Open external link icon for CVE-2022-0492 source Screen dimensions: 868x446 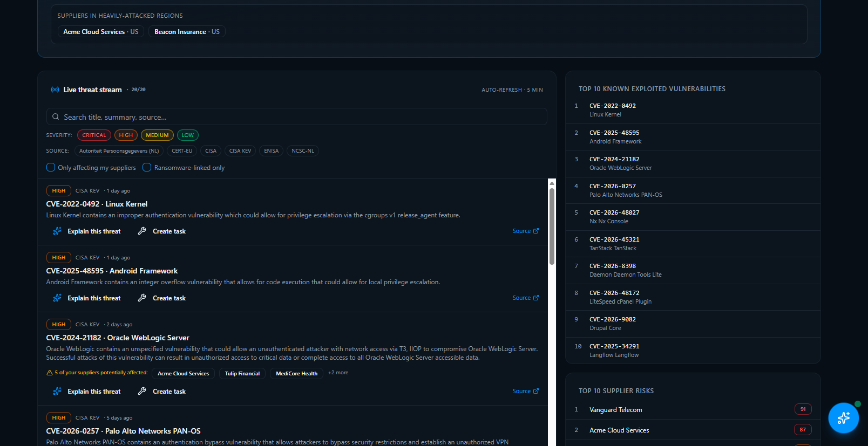(x=536, y=231)
